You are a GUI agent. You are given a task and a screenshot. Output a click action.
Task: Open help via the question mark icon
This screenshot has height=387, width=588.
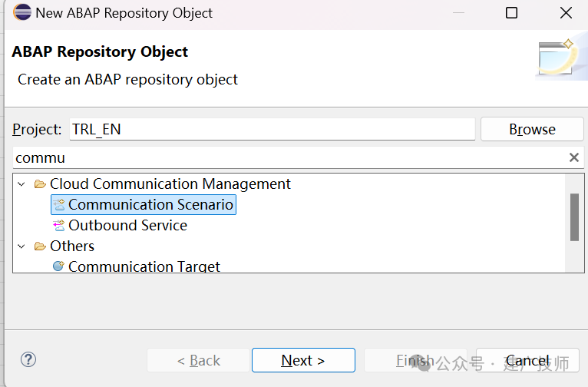(28, 359)
